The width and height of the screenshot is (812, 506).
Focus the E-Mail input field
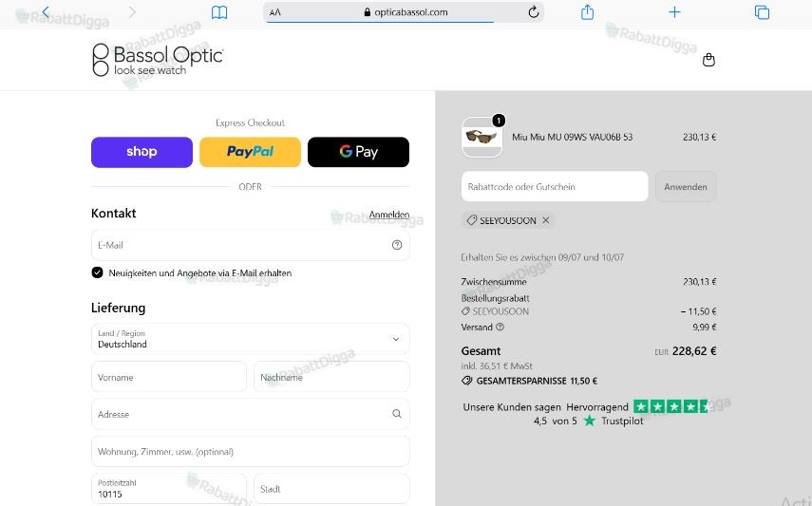(x=250, y=245)
